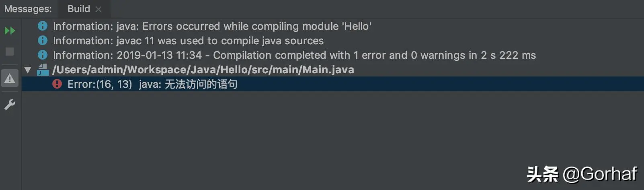
Task: Click the gray Stop build icon
Action: coord(10,52)
